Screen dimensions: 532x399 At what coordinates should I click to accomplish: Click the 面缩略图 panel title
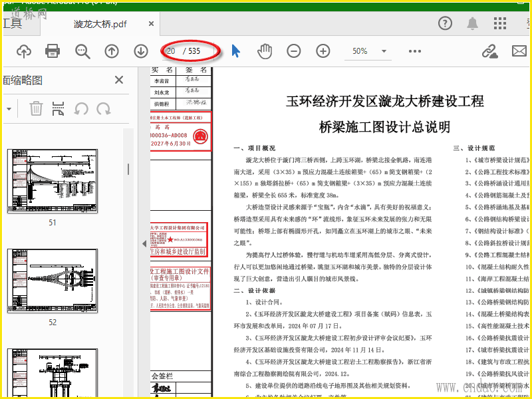click(x=23, y=80)
